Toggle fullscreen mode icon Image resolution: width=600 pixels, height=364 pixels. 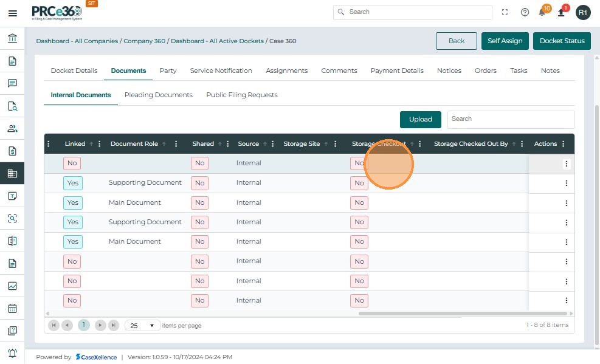[505, 12]
